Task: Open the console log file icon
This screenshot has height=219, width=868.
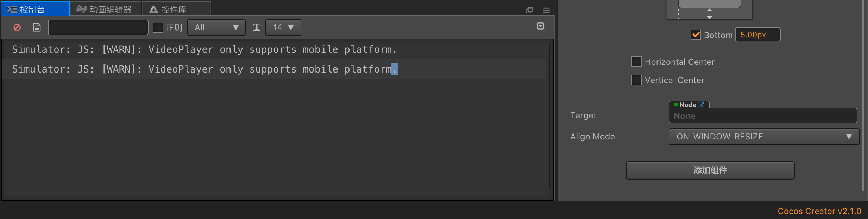Action: click(x=37, y=27)
